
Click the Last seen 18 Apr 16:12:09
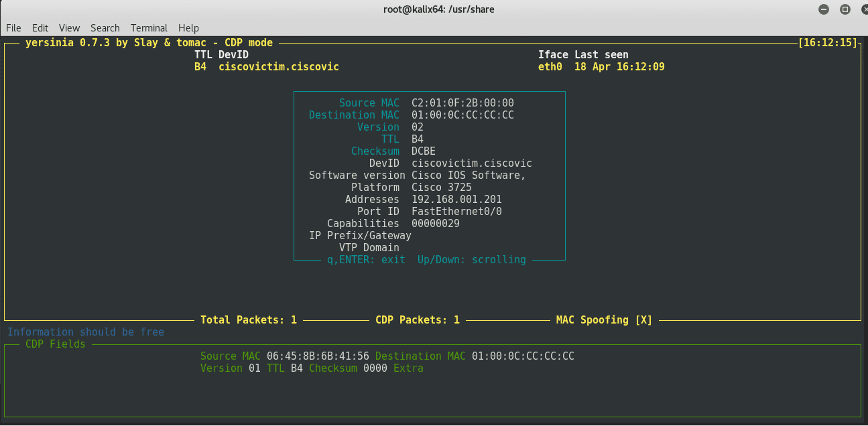pos(619,67)
